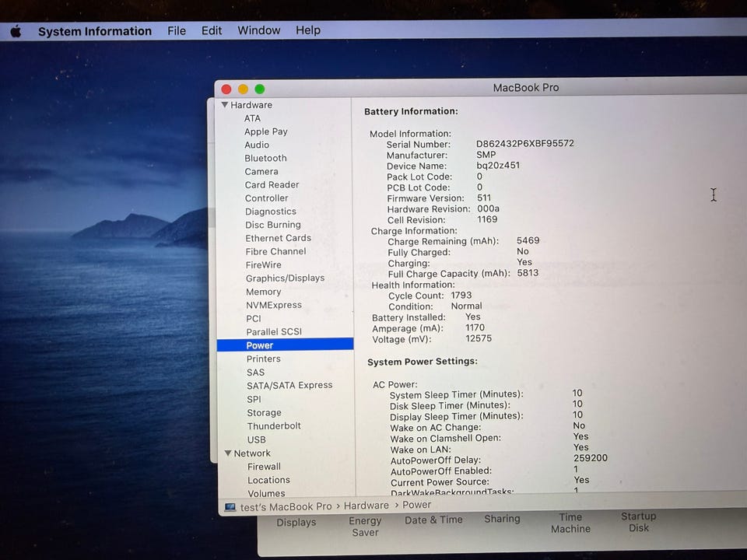Open the Edit menu
This screenshot has width=747, height=560.
[x=212, y=30]
